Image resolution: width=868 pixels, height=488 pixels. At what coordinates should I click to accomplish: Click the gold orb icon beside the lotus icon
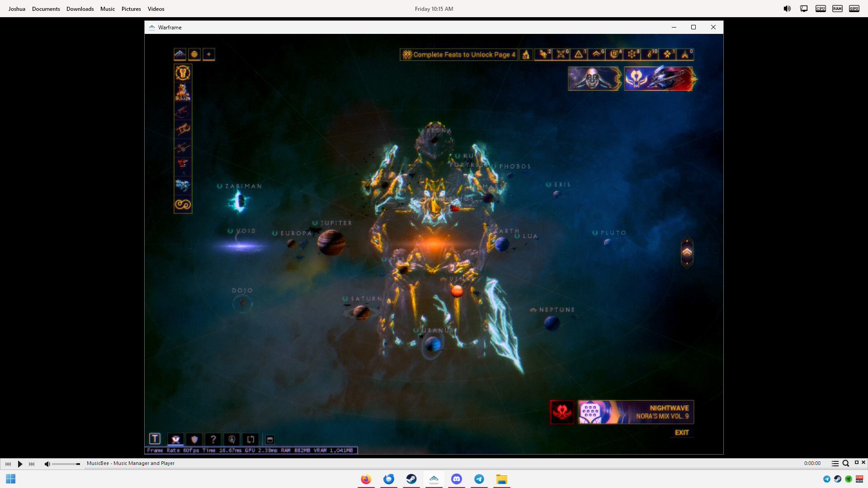pos(194,55)
